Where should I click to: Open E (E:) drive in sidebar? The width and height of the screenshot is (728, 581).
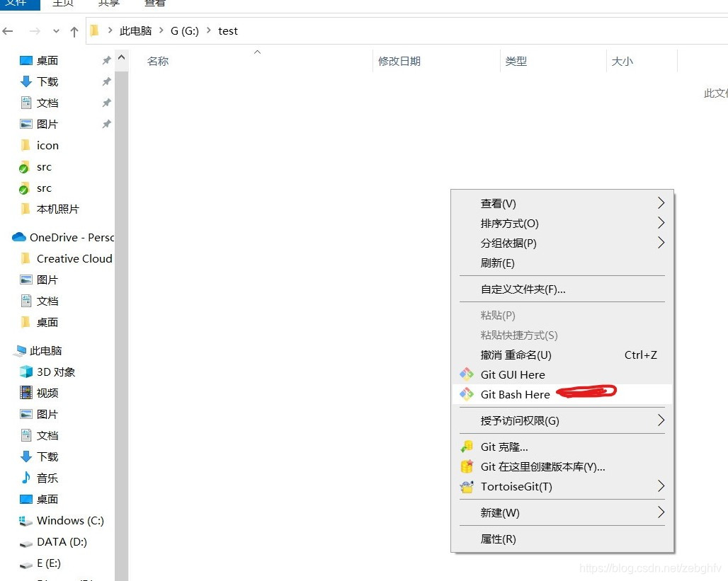(x=48, y=563)
